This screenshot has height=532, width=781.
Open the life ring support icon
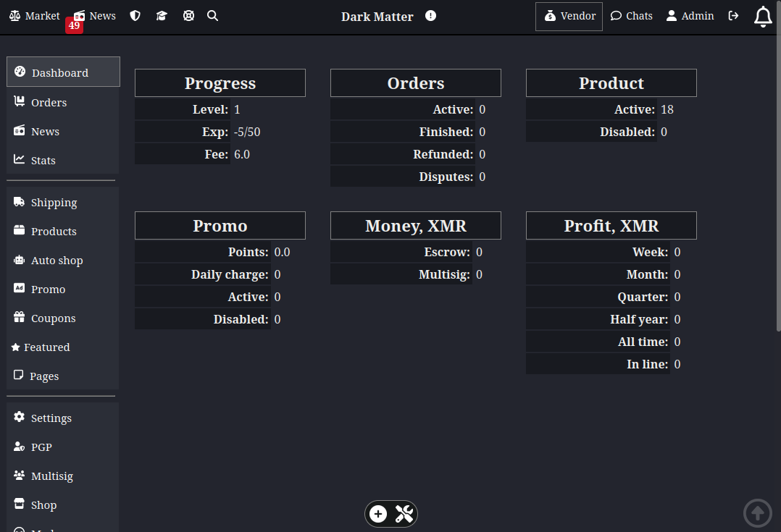tap(188, 16)
